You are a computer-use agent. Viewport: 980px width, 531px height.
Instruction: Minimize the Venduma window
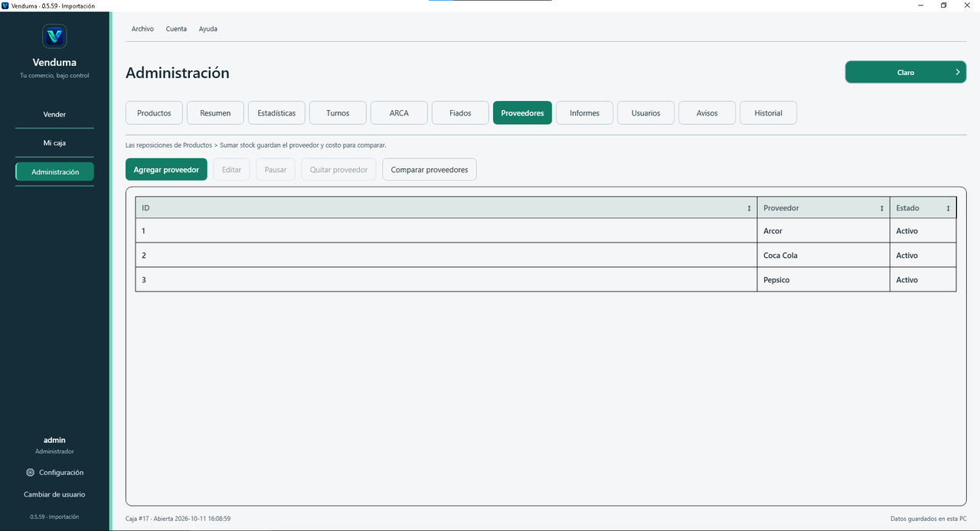point(920,5)
